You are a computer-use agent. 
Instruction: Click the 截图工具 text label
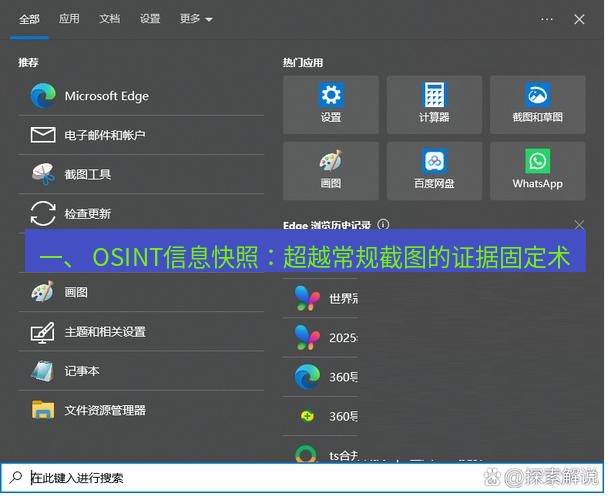(88, 174)
